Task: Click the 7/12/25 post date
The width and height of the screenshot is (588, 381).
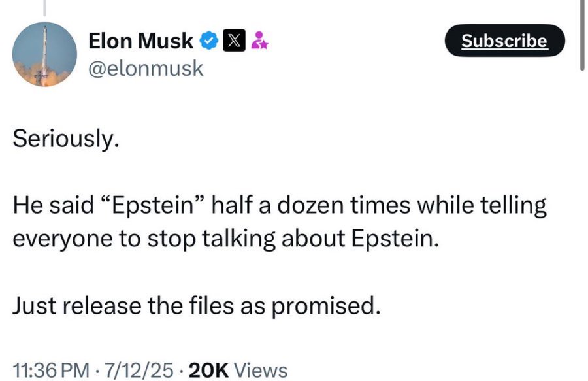Action: pyautogui.click(x=139, y=370)
